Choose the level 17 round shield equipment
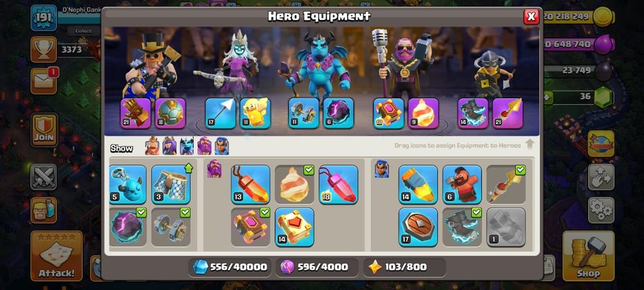The height and width of the screenshot is (290, 644). click(x=418, y=227)
